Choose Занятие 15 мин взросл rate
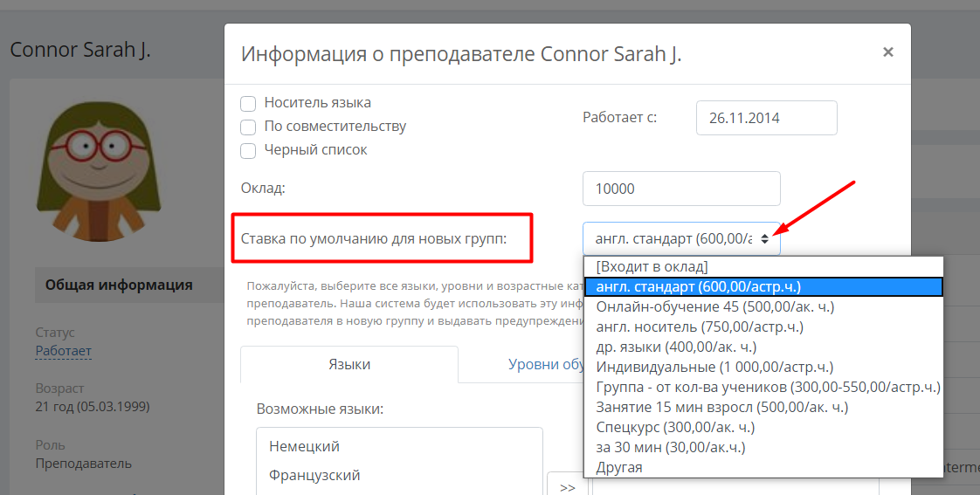The width and height of the screenshot is (980, 495). point(763,407)
